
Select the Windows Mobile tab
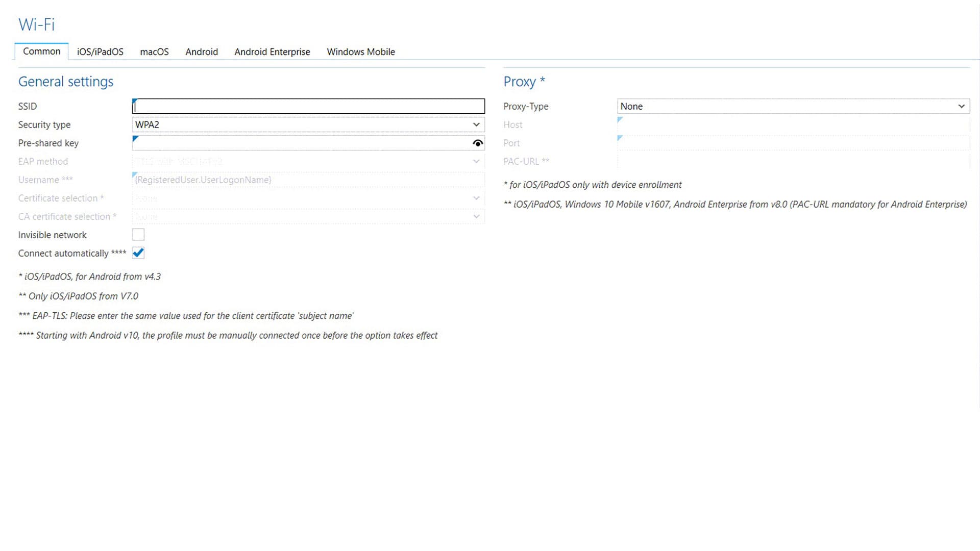[361, 52]
